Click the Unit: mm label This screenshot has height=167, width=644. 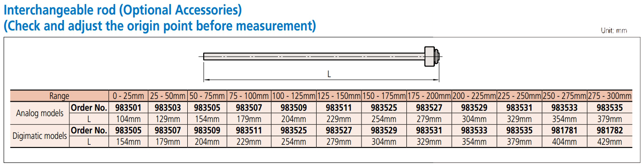point(614,30)
